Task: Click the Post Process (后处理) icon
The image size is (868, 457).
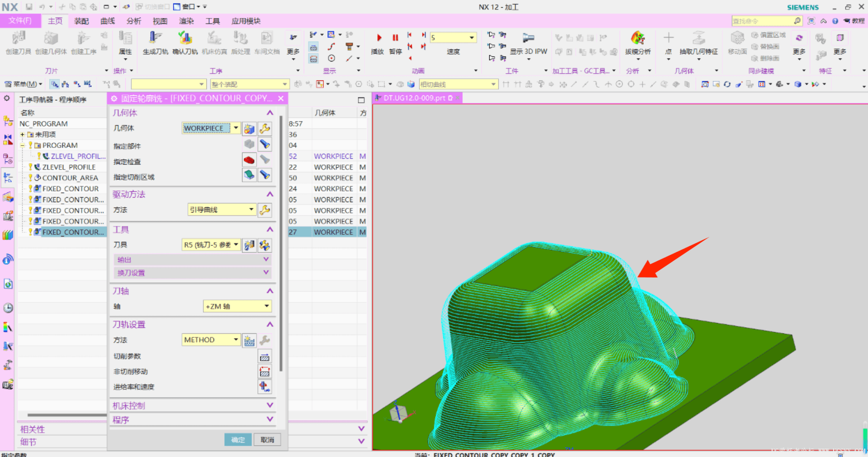Action: tap(240, 38)
